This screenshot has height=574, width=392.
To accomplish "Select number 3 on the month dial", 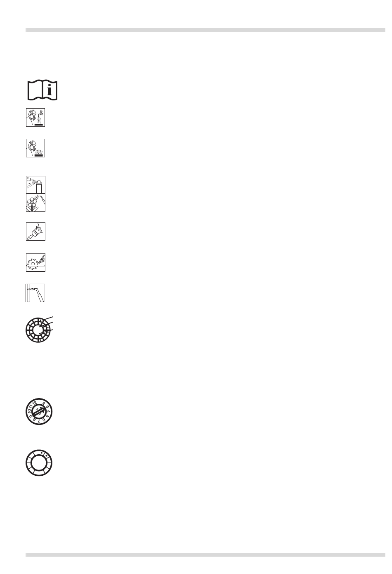I will 47,407.
